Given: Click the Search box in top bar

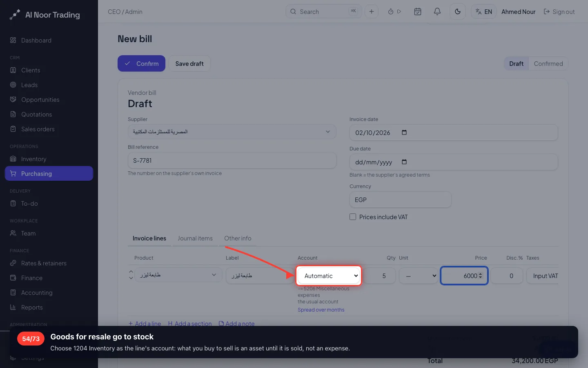Looking at the screenshot, I should click(324, 11).
